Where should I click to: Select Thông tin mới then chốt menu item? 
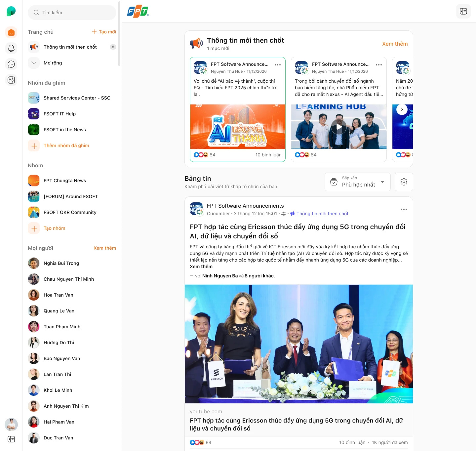(70, 47)
